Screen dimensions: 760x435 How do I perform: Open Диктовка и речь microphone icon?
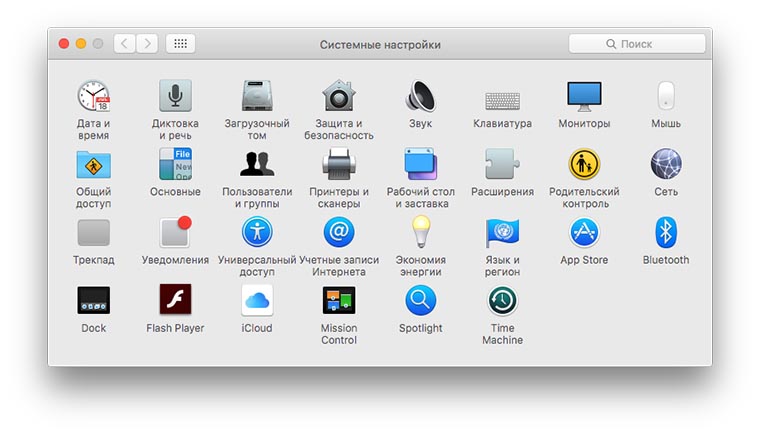coord(175,96)
